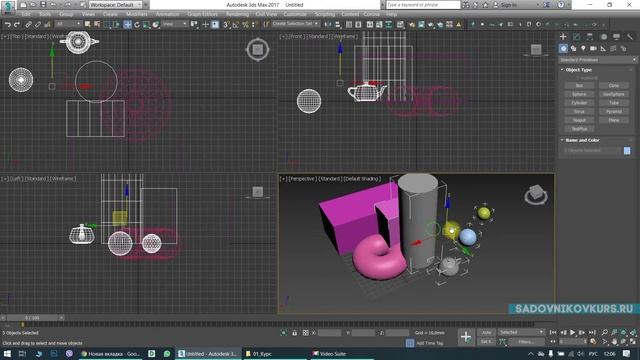The height and width of the screenshot is (360, 640).
Task: Open the selection filter All dropdown
Action: click(68, 24)
